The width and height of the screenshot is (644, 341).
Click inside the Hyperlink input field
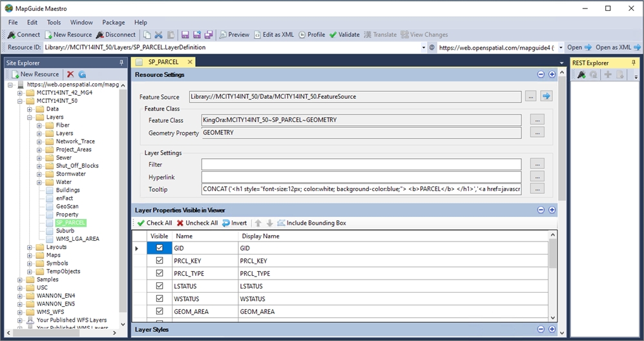(x=360, y=176)
